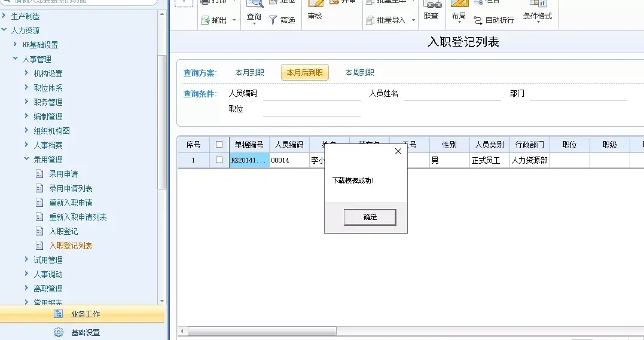Click the 人员类别 column header
The image size is (644, 340).
(490, 145)
